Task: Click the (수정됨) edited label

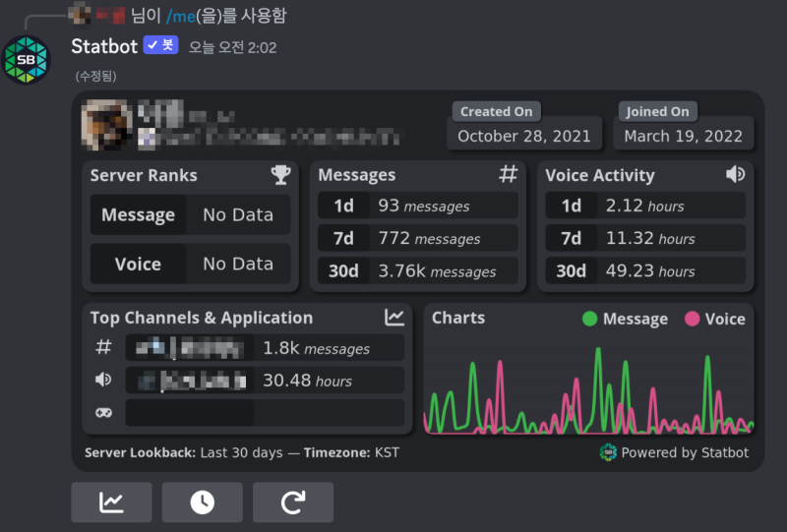Action: tap(95, 77)
